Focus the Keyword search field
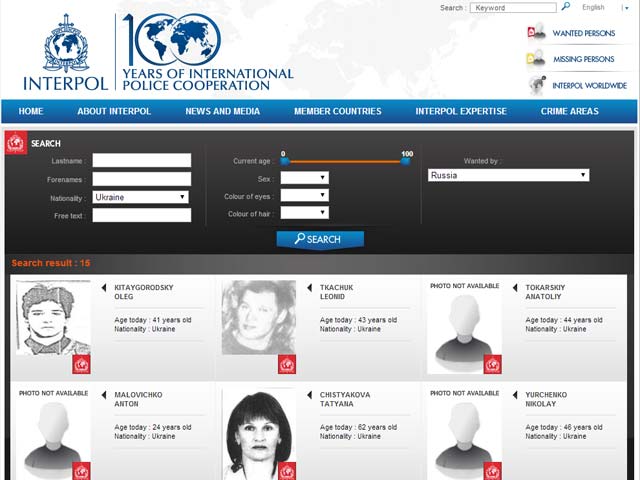 point(513,8)
